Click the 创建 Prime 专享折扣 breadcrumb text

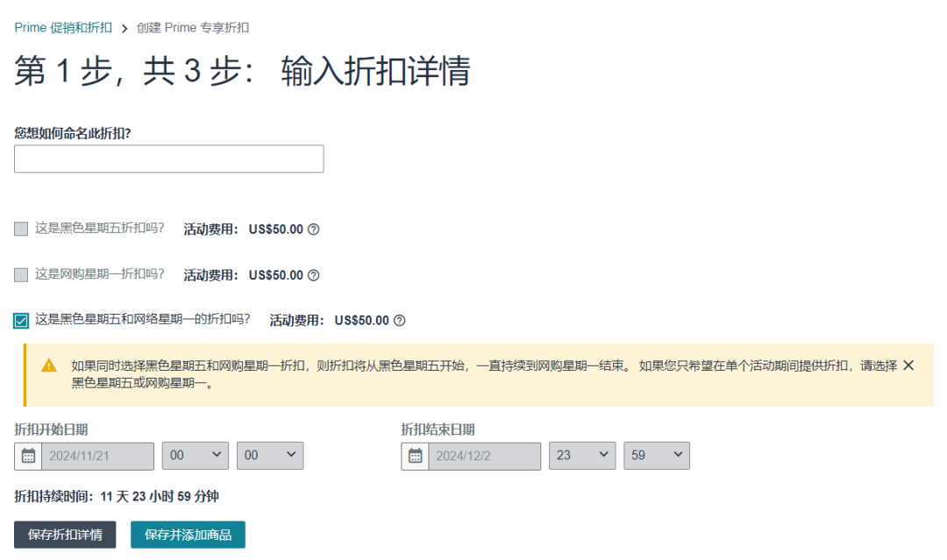coord(193,28)
